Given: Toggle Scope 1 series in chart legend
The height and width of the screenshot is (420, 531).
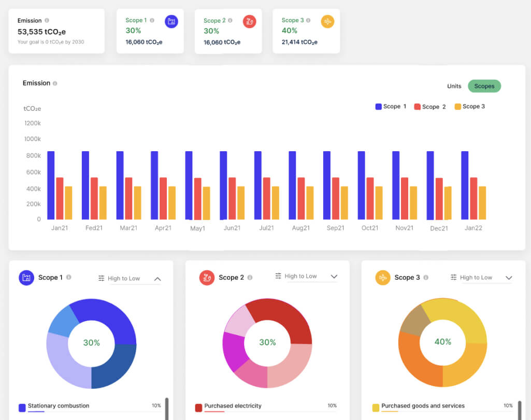Looking at the screenshot, I should point(391,107).
